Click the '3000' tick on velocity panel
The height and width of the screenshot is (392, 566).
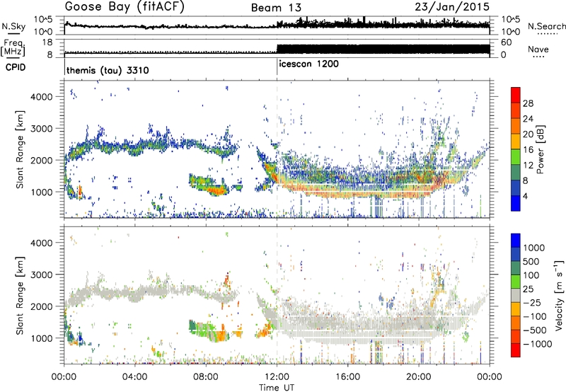tap(42, 275)
